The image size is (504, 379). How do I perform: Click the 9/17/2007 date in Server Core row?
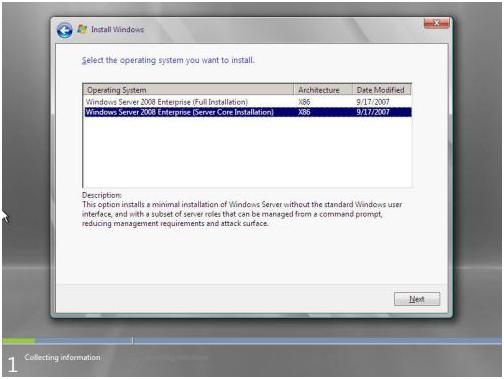point(373,112)
